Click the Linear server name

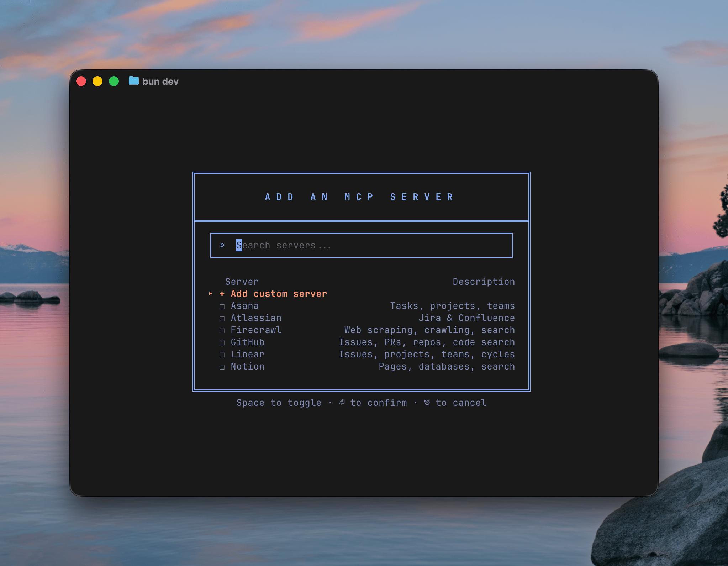pyautogui.click(x=248, y=354)
